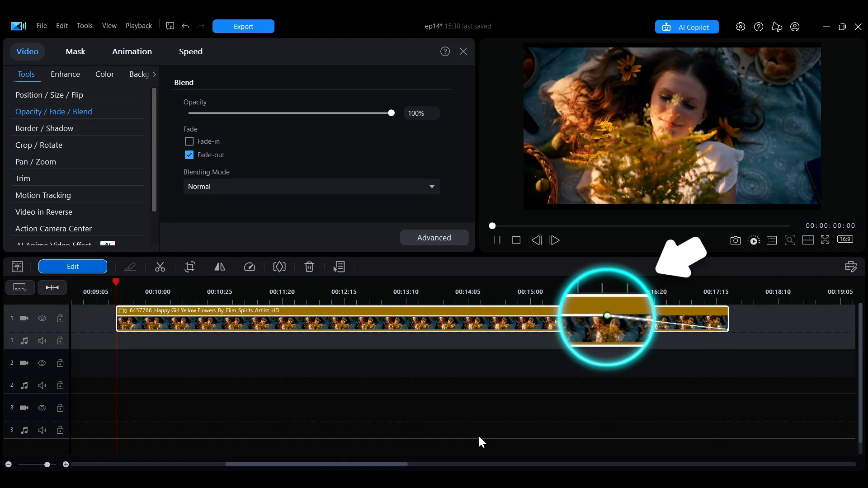Pause the preview playback
The image size is (868, 488).
tap(497, 240)
